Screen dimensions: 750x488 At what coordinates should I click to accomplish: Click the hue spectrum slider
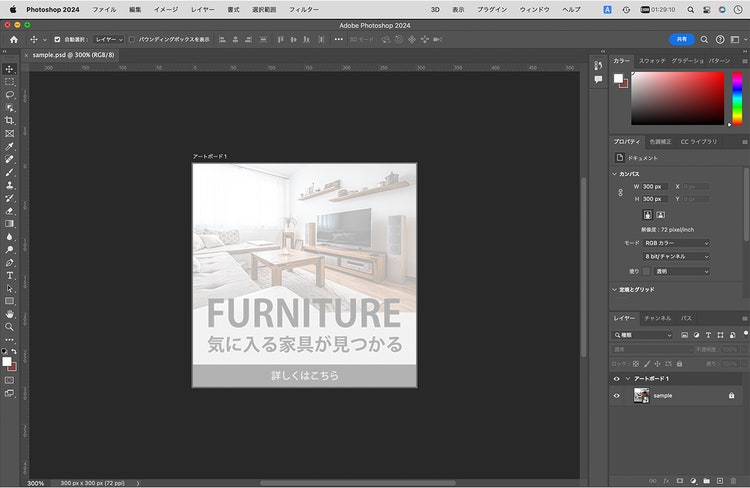coord(737,99)
